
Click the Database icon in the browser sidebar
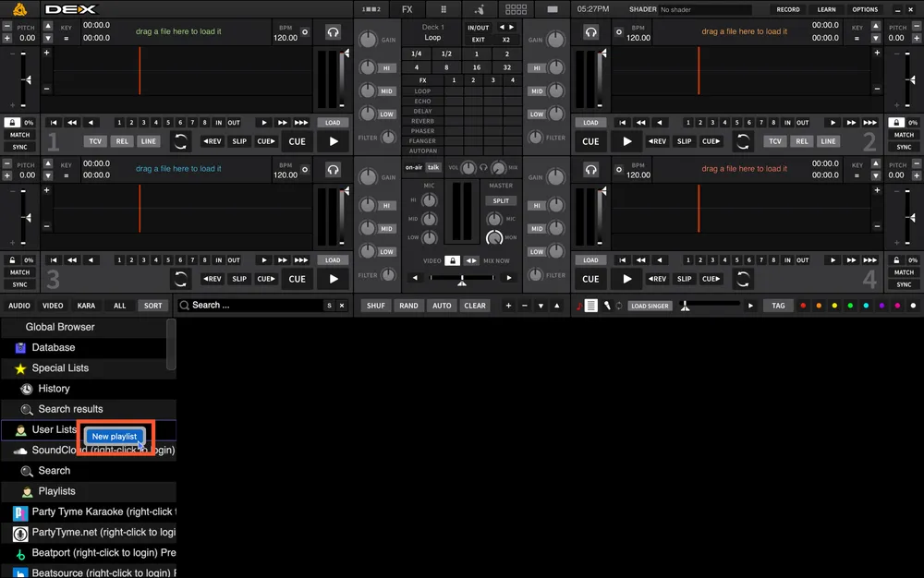click(x=20, y=347)
